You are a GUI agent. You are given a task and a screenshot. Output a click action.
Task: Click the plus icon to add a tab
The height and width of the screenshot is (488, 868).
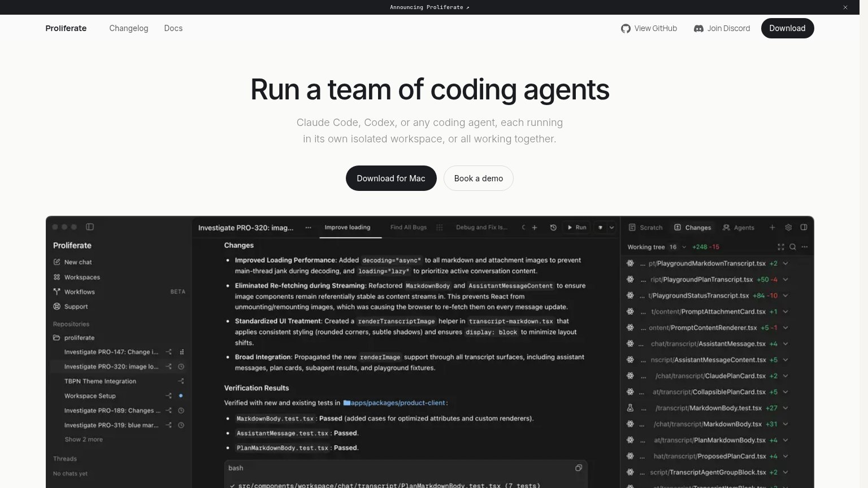534,228
